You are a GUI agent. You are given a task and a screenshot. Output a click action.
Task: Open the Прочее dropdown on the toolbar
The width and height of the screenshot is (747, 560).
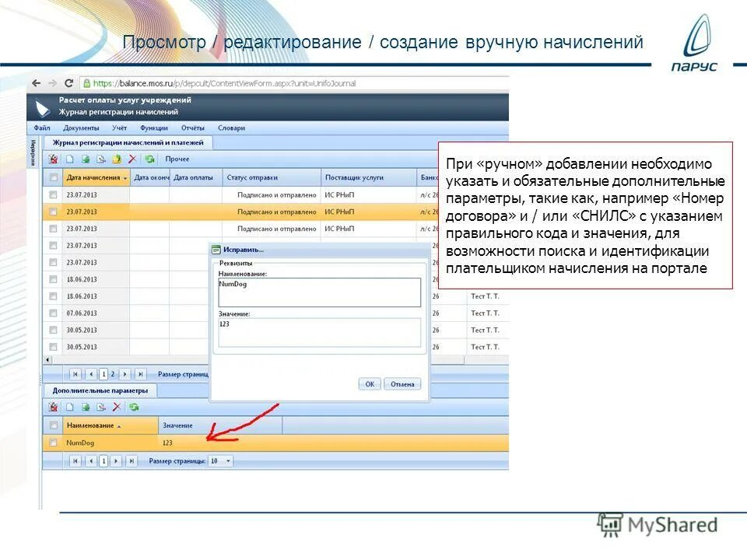tap(177, 157)
